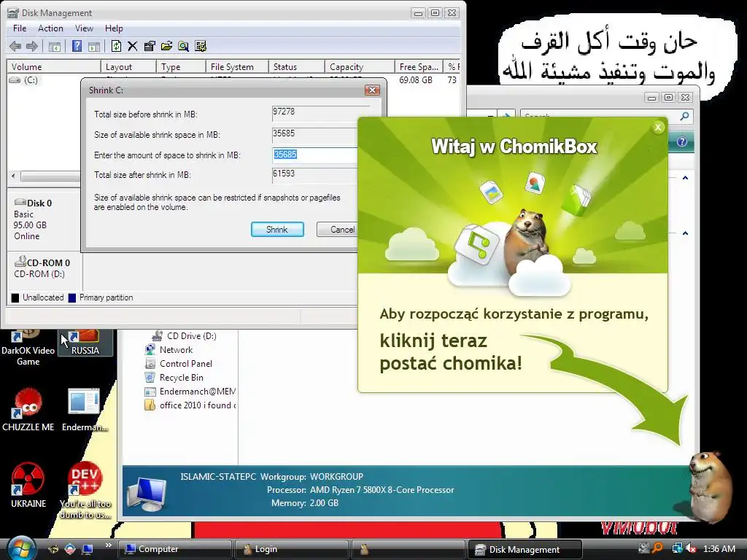This screenshot has height=560, width=747.
Task: Switch to the Computer taskbar button
Action: (174, 549)
